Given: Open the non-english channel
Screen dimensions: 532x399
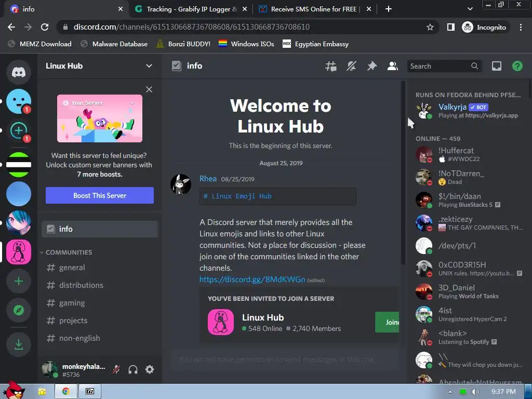Looking at the screenshot, I should click(x=100, y=338).
